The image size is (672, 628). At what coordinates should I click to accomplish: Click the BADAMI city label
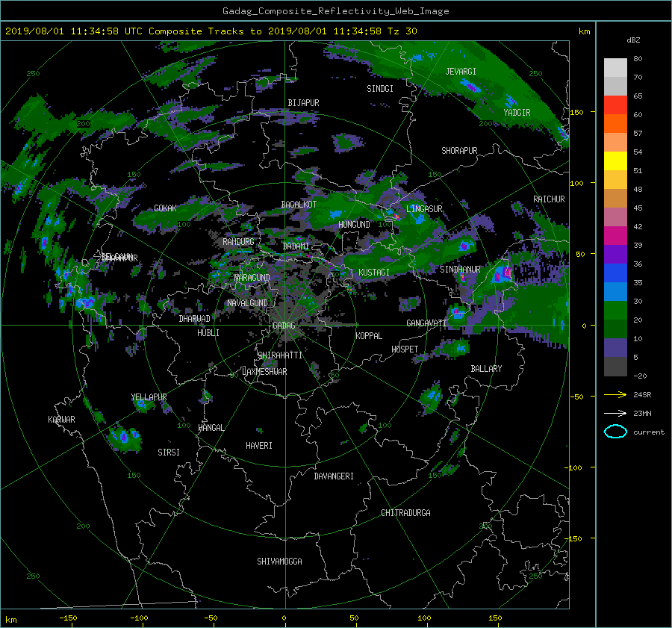(296, 246)
